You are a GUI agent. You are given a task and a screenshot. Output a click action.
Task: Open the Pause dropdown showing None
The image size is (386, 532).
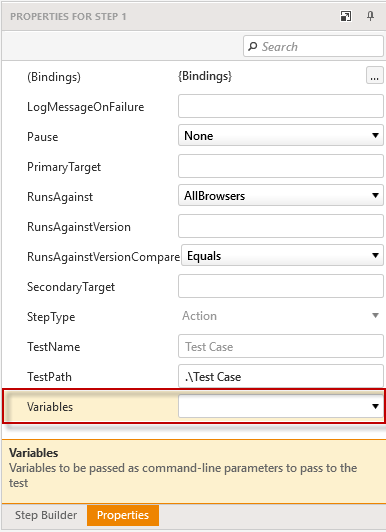(281, 135)
